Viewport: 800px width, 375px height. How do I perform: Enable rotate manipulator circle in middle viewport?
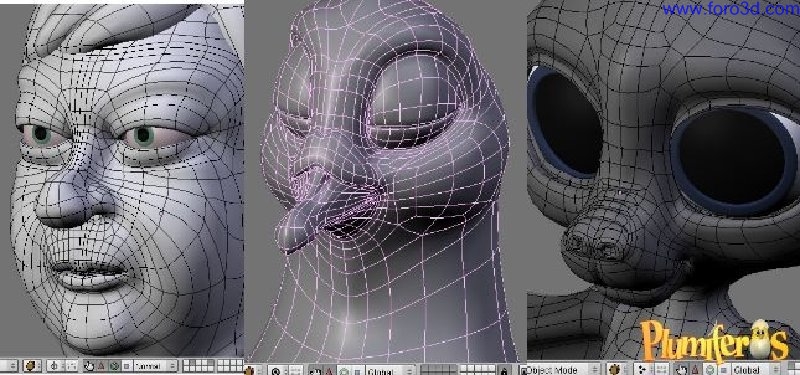point(344,371)
